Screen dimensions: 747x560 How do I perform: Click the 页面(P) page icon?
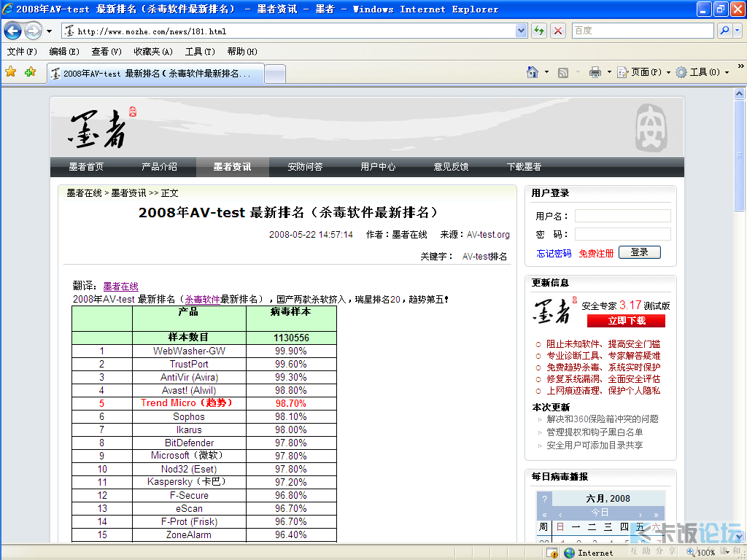[x=622, y=71]
